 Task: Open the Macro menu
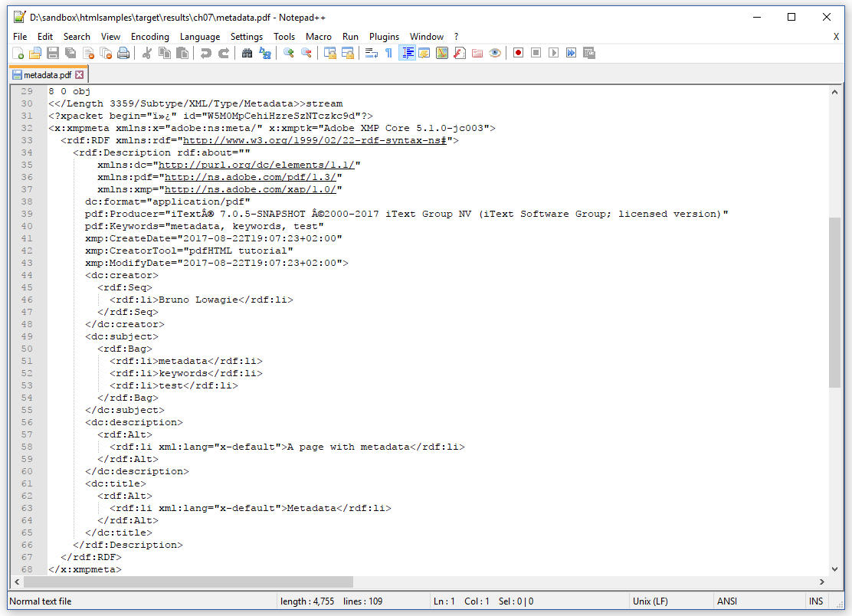(x=319, y=36)
